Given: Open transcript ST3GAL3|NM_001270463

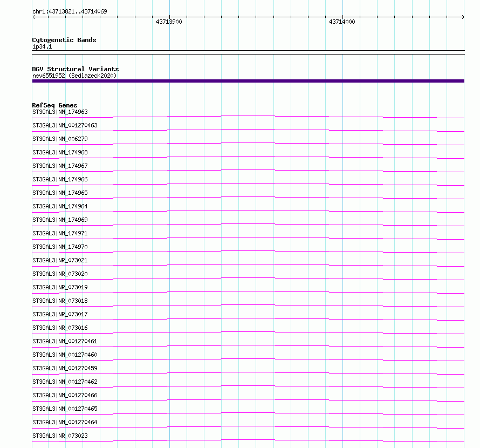Looking at the screenshot, I should [65, 125].
